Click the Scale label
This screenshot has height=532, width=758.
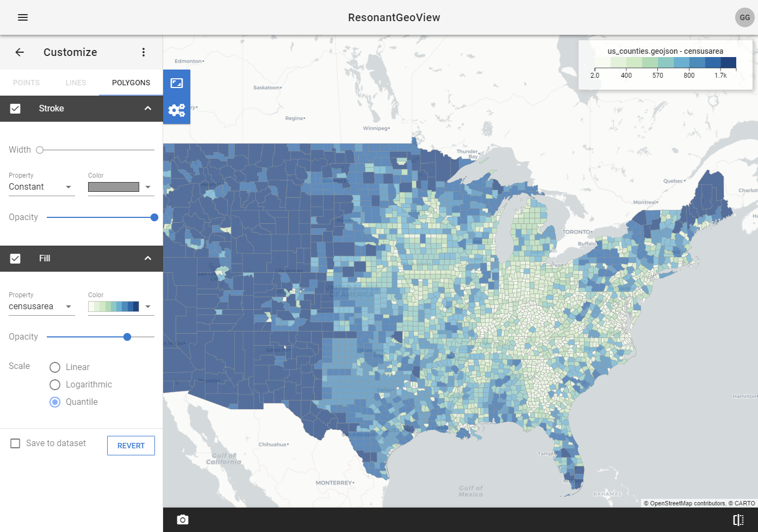click(20, 366)
